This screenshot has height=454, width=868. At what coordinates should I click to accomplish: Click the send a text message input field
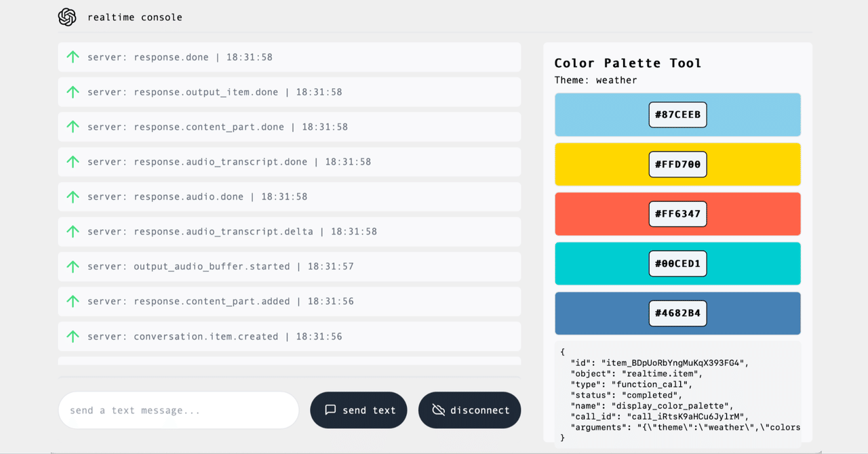[178, 410]
